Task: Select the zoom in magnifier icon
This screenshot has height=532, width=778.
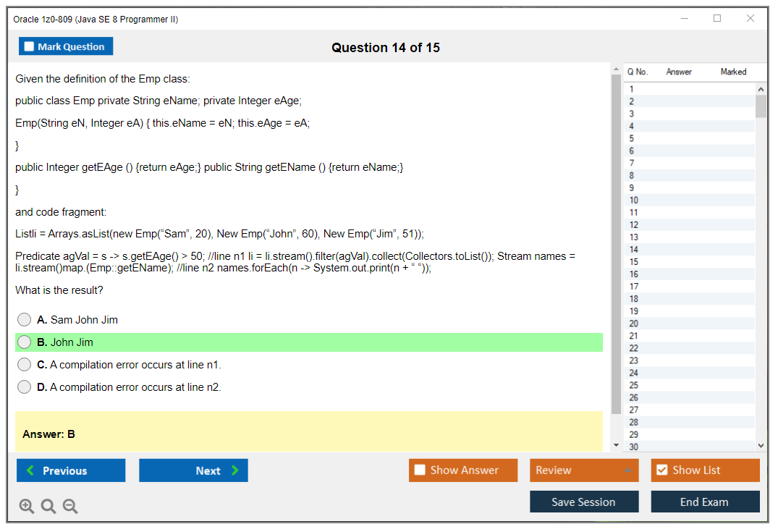Action: 27,506
